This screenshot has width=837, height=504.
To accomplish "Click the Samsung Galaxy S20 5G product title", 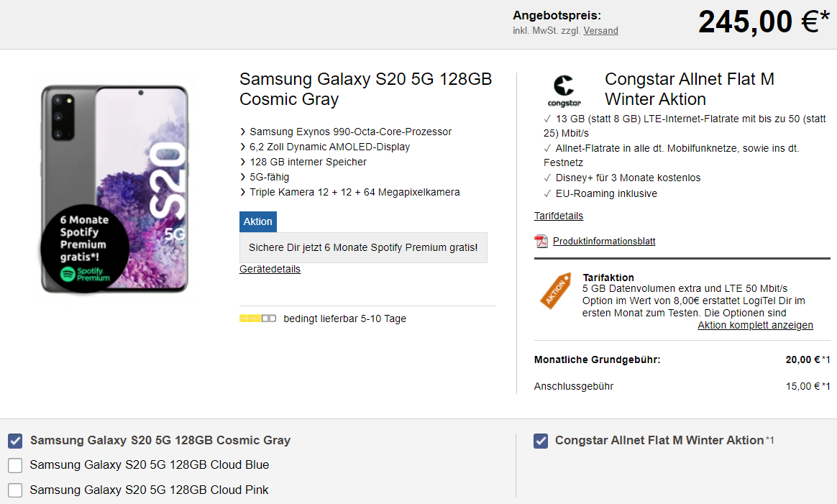I will click(x=365, y=89).
